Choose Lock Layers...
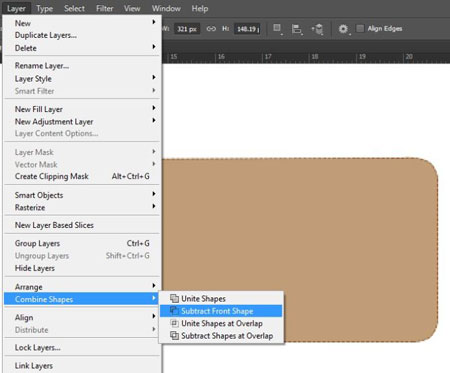Image resolution: width=450 pixels, height=373 pixels. coord(82,348)
